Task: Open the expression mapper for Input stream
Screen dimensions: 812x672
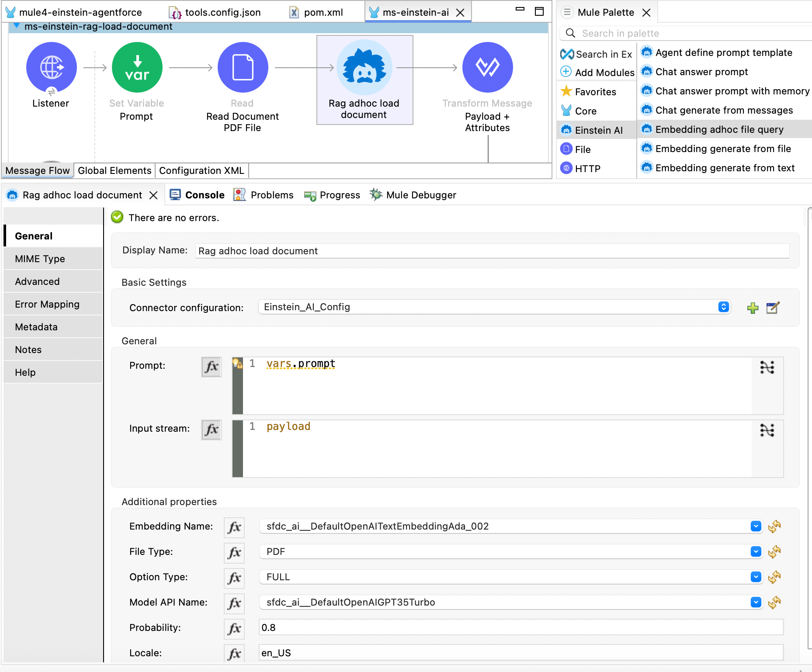Action: point(767,430)
